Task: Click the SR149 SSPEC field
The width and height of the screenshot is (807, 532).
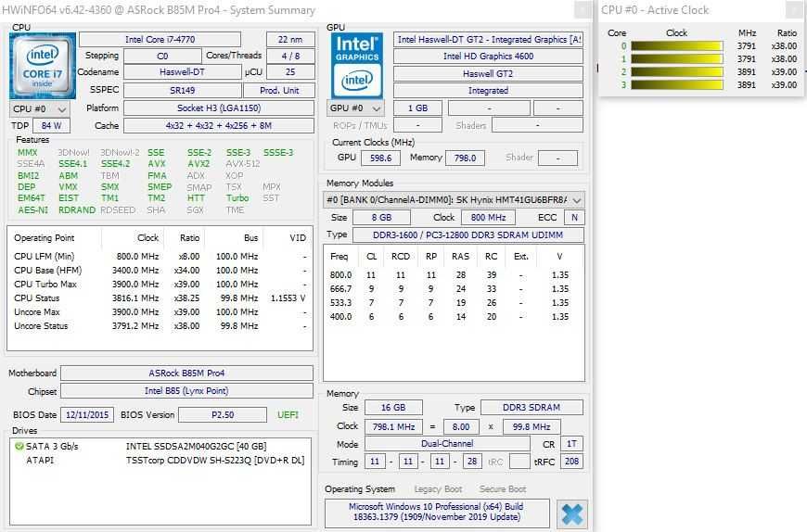Action: tap(182, 91)
